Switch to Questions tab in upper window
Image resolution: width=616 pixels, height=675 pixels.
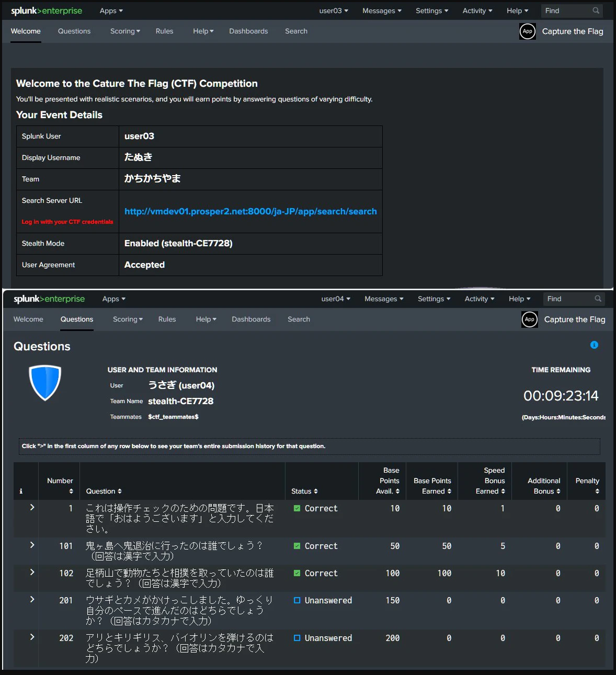point(74,31)
